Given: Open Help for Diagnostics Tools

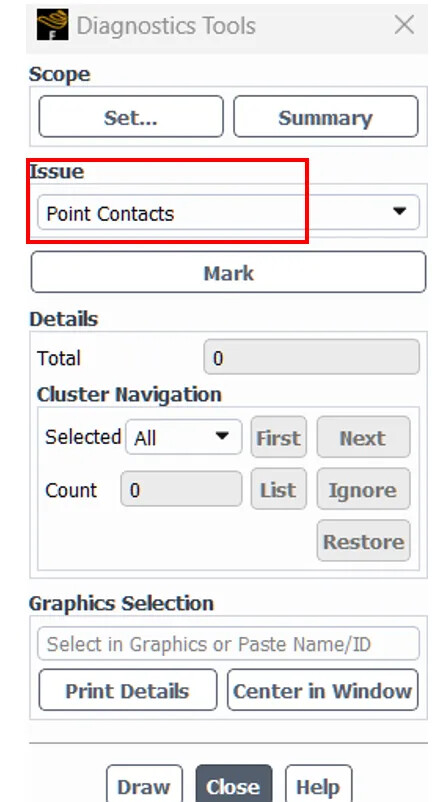Looking at the screenshot, I should [318, 784].
